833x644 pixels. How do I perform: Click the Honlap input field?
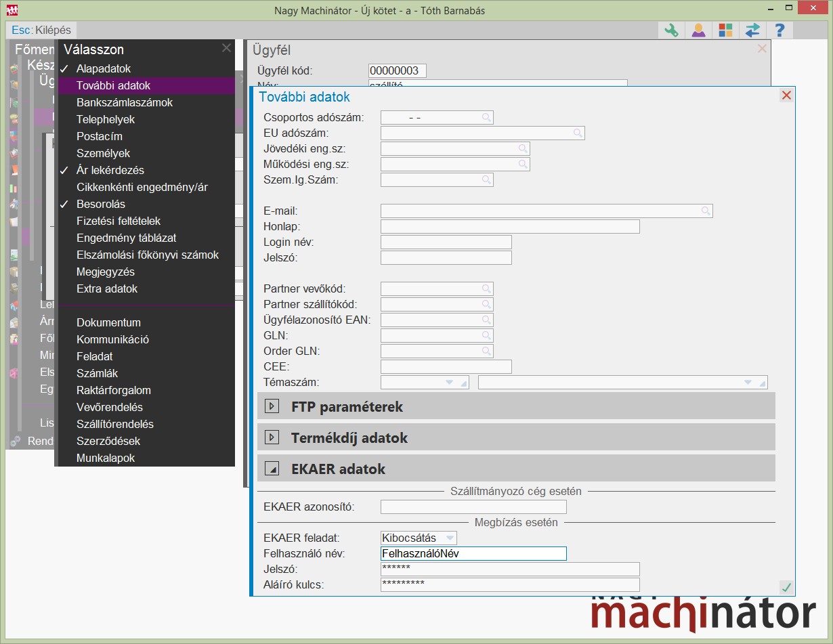510,227
